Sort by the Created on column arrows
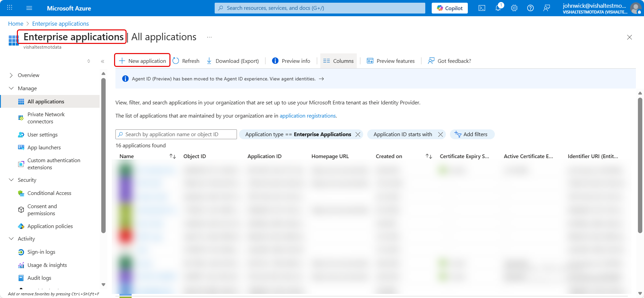Image resolution: width=644 pixels, height=298 pixels. (429, 156)
